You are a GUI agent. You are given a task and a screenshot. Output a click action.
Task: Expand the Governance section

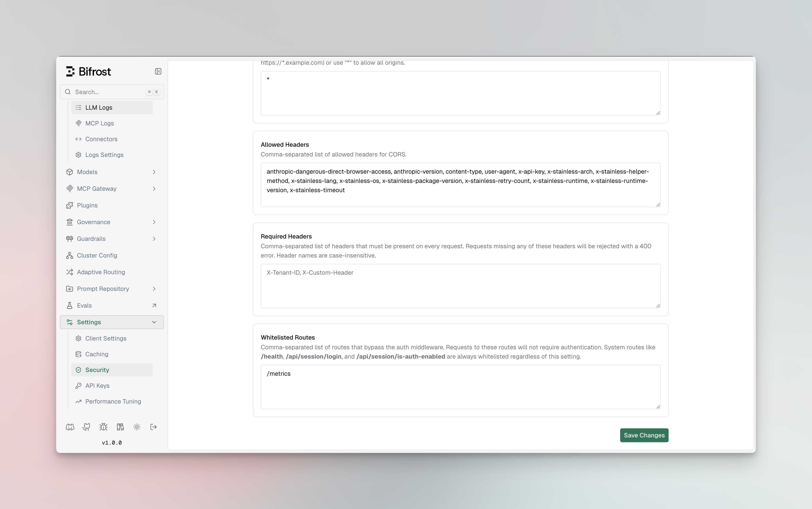[154, 222]
